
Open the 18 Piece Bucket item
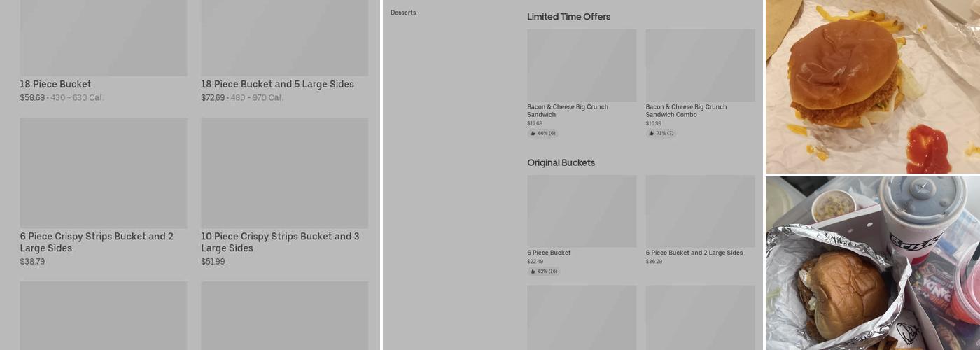point(55,84)
